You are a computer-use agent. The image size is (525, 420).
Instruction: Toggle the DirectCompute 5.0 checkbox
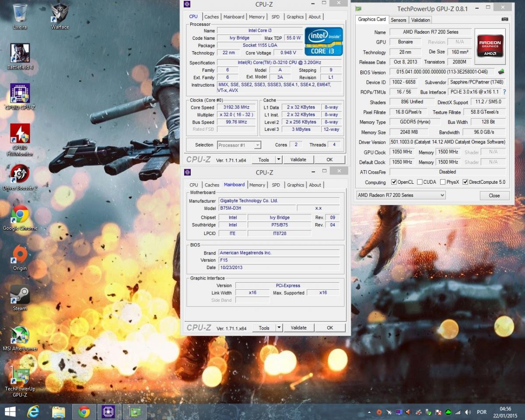click(x=465, y=182)
